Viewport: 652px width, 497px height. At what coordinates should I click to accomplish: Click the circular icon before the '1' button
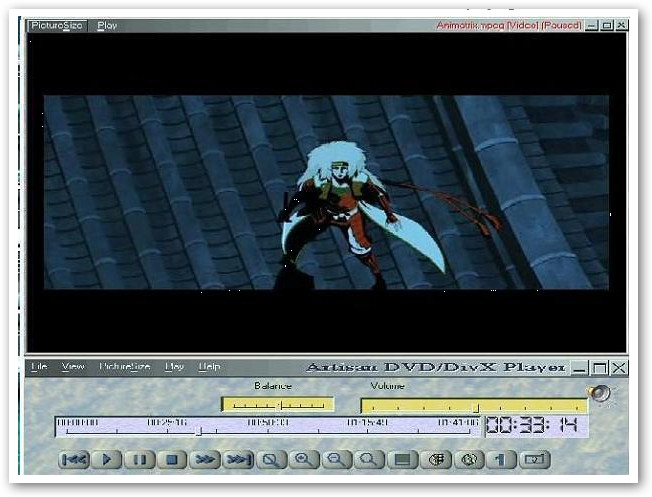coord(469,460)
